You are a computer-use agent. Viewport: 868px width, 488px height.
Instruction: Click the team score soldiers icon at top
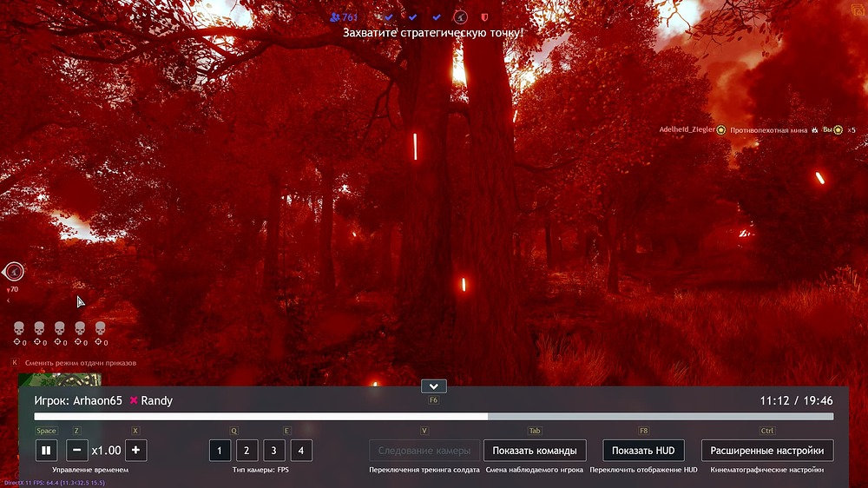click(336, 16)
